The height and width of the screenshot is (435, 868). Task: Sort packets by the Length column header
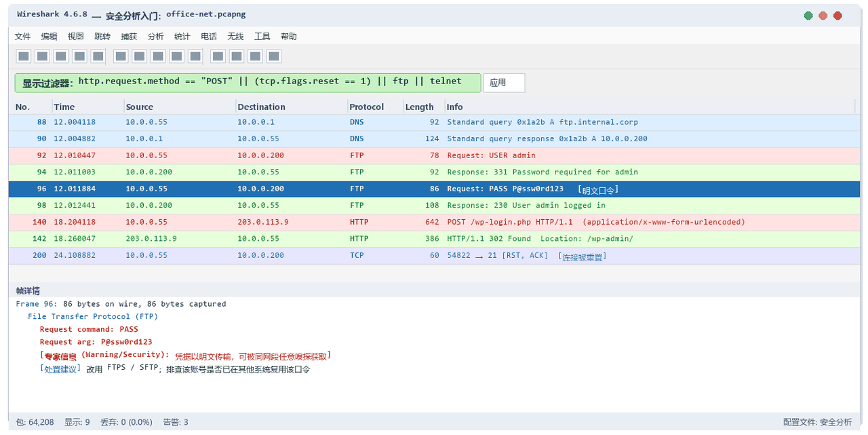[423, 107]
